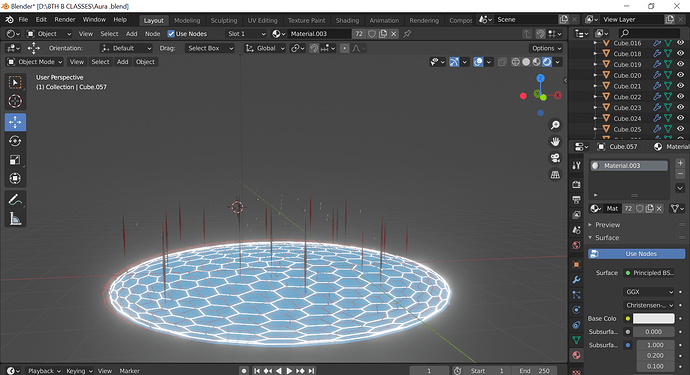Open the GGX distribution dropdown
The width and height of the screenshot is (690, 375).
[x=649, y=292]
